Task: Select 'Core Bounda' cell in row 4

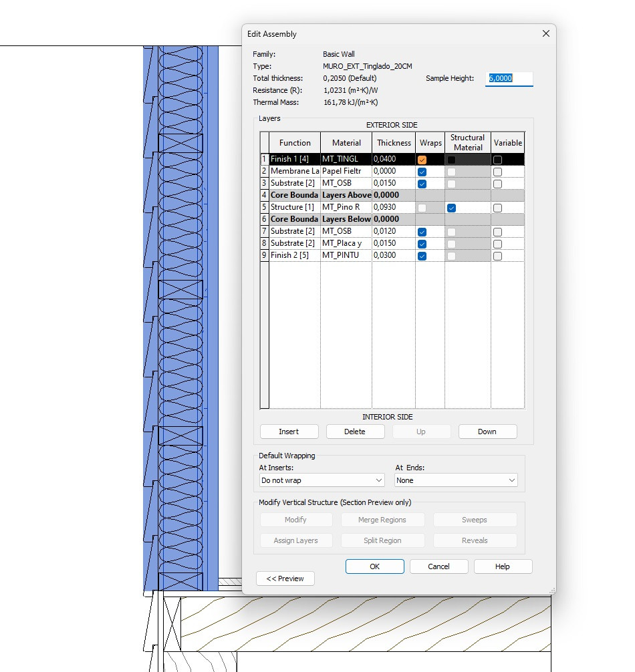Action: (x=295, y=195)
